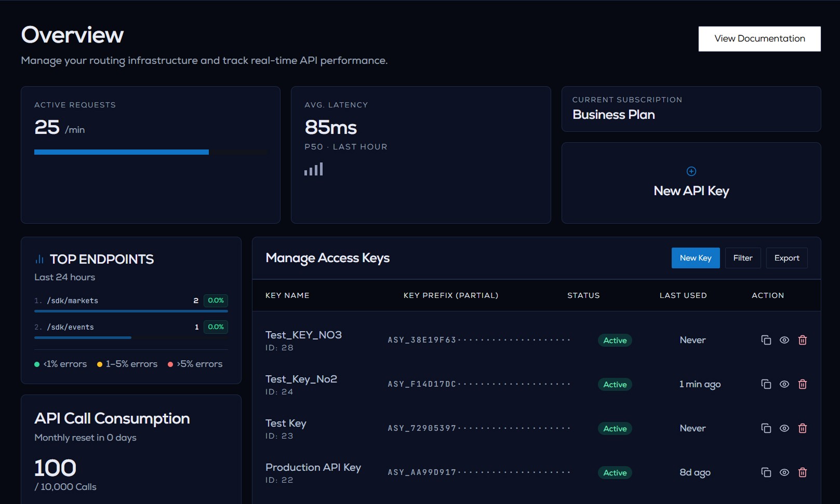Screen dimensions: 840x504
Task: Copy the Test_KEY_NO3 key
Action: (x=766, y=340)
